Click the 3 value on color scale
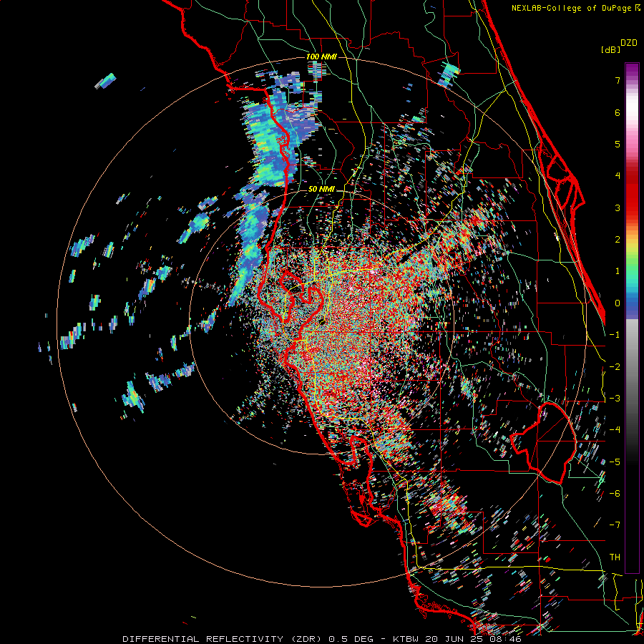This screenshot has width=644, height=644. point(618,208)
